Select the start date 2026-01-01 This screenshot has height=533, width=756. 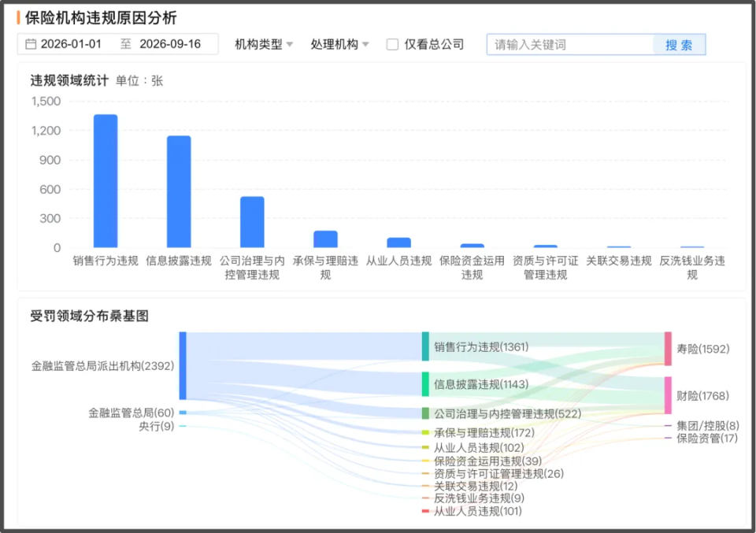click(71, 44)
